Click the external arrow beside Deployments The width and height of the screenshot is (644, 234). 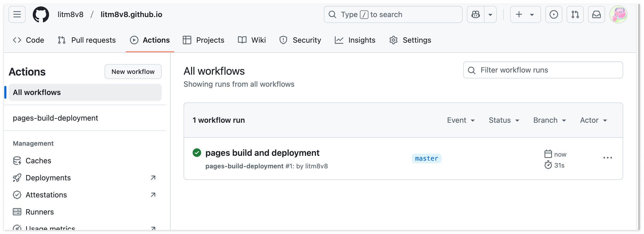tap(153, 178)
